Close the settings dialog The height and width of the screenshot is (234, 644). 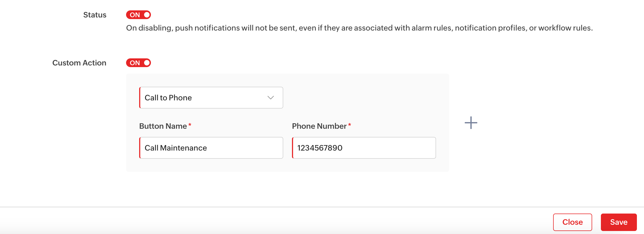[x=572, y=222]
